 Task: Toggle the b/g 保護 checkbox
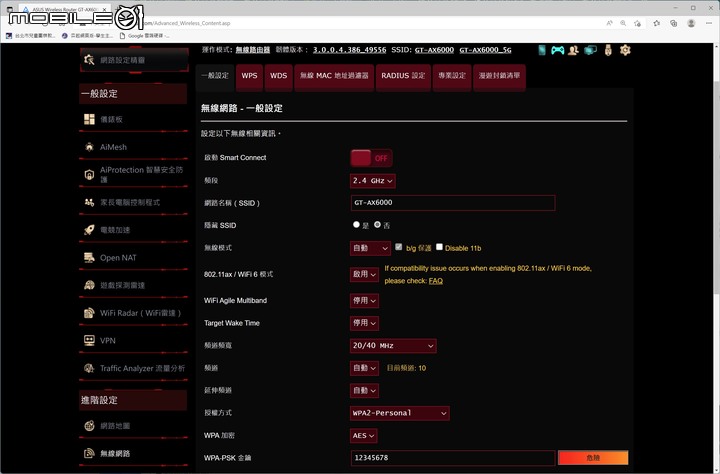399,247
